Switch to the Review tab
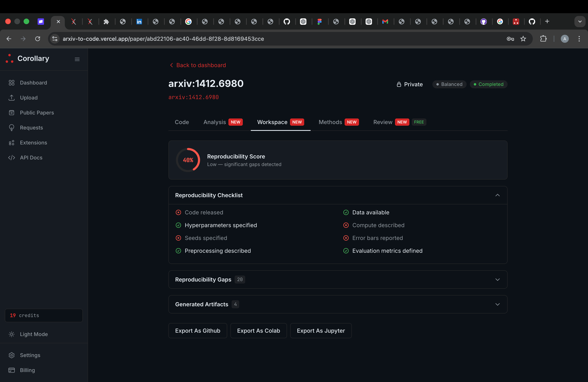The image size is (588, 382). [399, 122]
